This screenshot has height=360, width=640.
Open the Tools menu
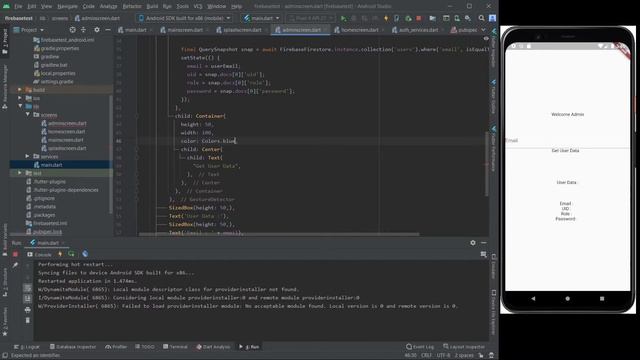[182, 6]
